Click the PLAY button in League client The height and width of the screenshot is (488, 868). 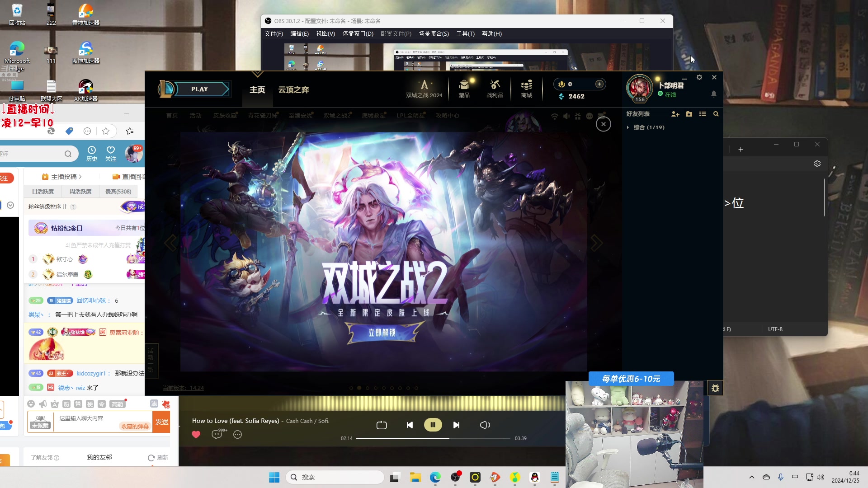(199, 89)
